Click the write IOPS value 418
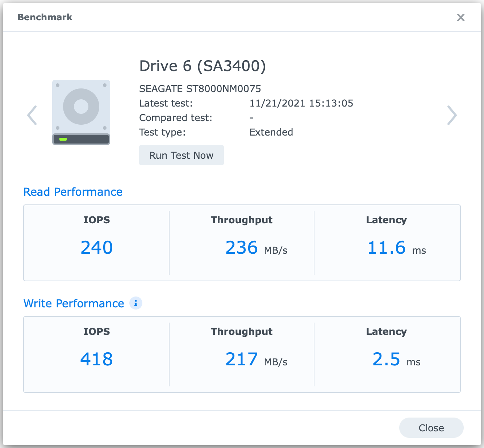484x448 pixels. pos(97,359)
